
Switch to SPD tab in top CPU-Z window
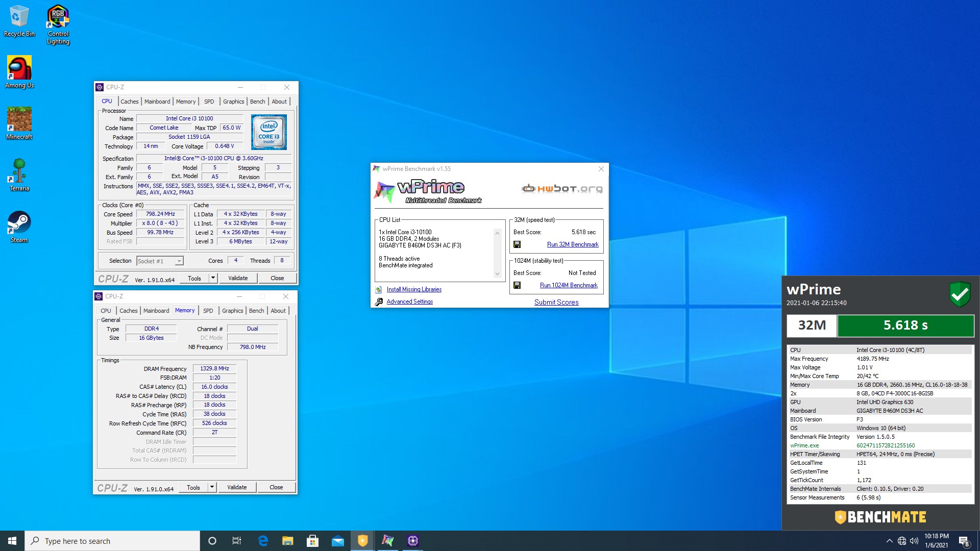[x=209, y=102]
